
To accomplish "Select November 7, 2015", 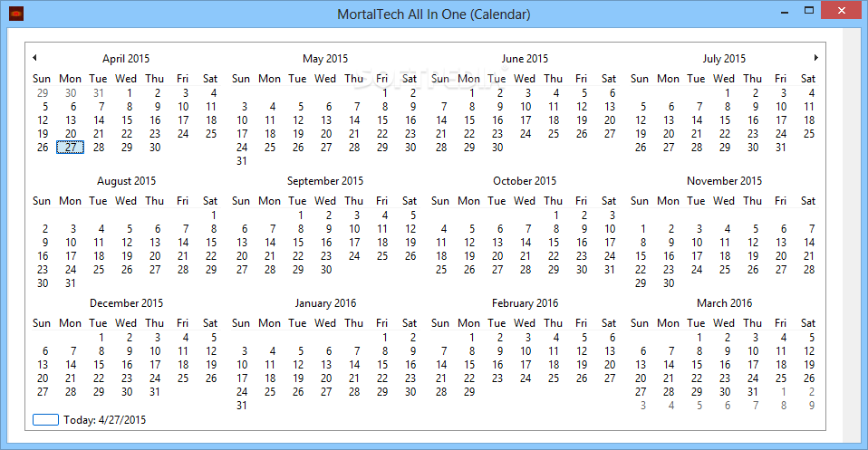I will tap(812, 229).
